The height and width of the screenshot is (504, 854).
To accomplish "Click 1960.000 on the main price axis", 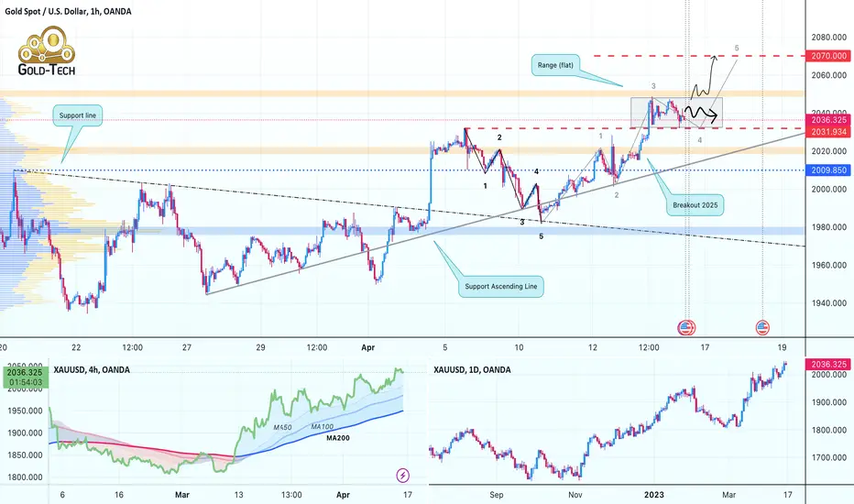I will point(829,266).
